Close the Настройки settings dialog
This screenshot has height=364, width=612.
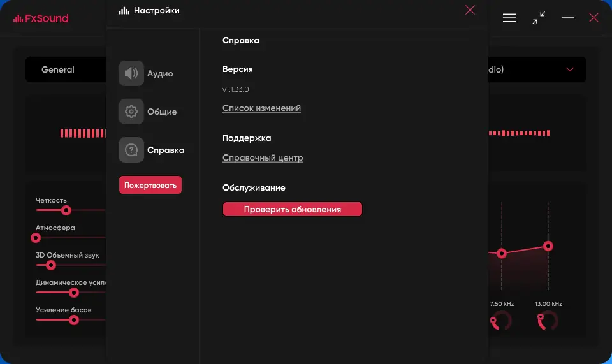(470, 10)
